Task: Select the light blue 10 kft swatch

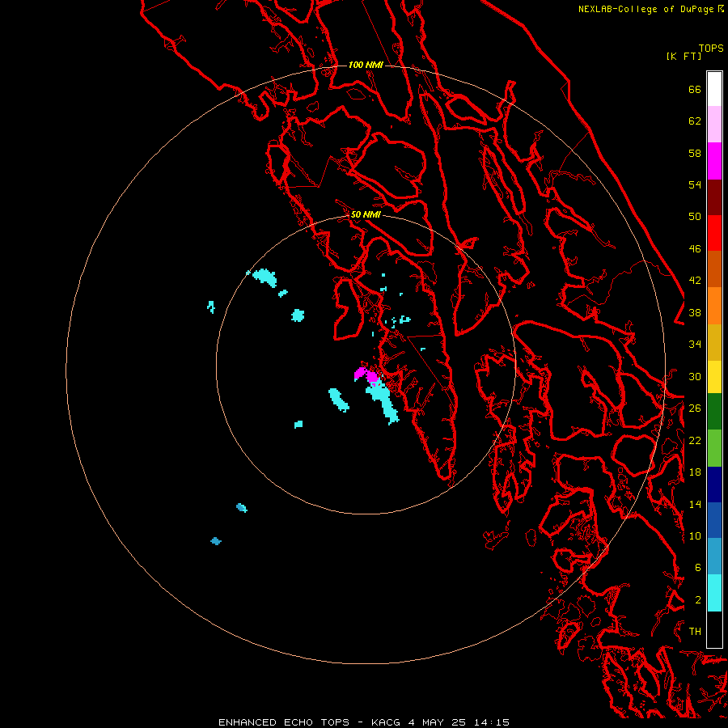Action: pos(714,557)
